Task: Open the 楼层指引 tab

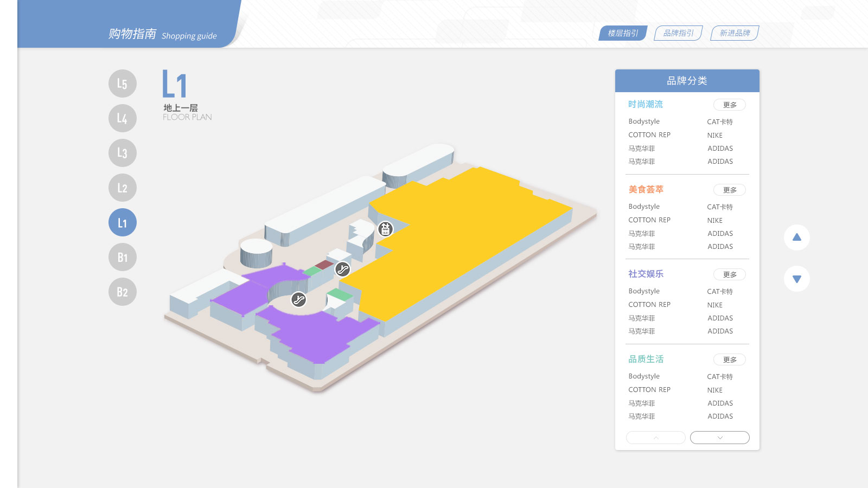Action: [x=623, y=33]
